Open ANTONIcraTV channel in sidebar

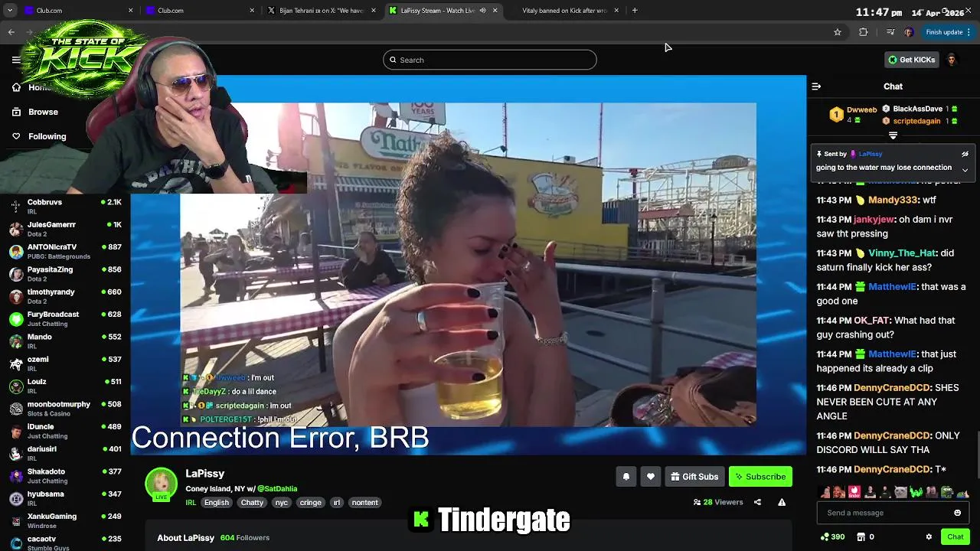(65, 251)
